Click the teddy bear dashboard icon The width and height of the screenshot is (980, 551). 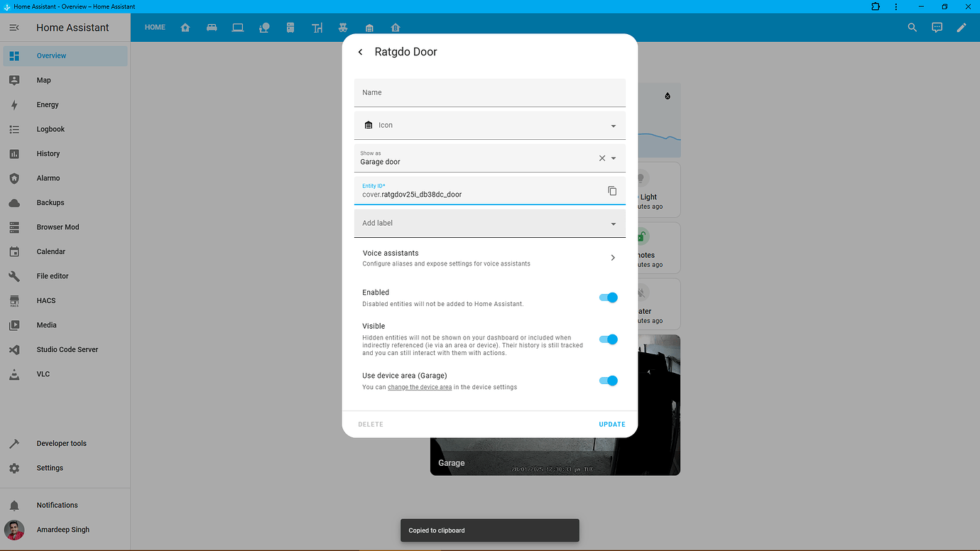(343, 27)
